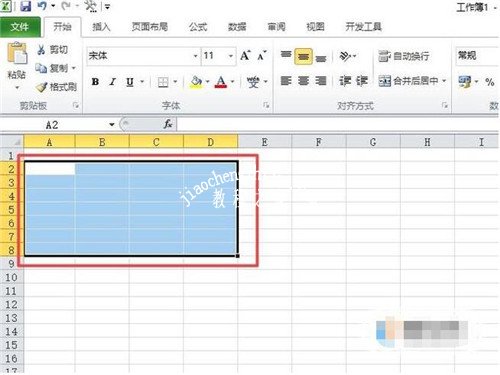
Task: Switch to the 数据 ribbon tab
Action: pos(237,27)
